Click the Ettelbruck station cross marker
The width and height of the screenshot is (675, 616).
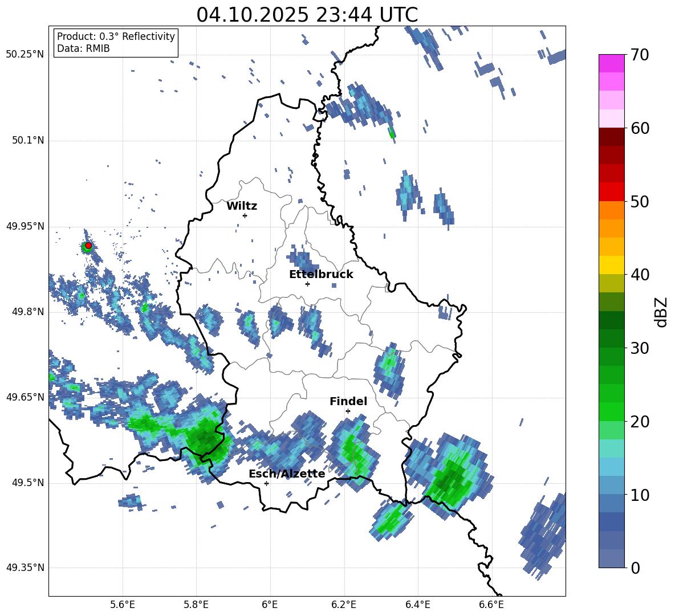click(307, 284)
